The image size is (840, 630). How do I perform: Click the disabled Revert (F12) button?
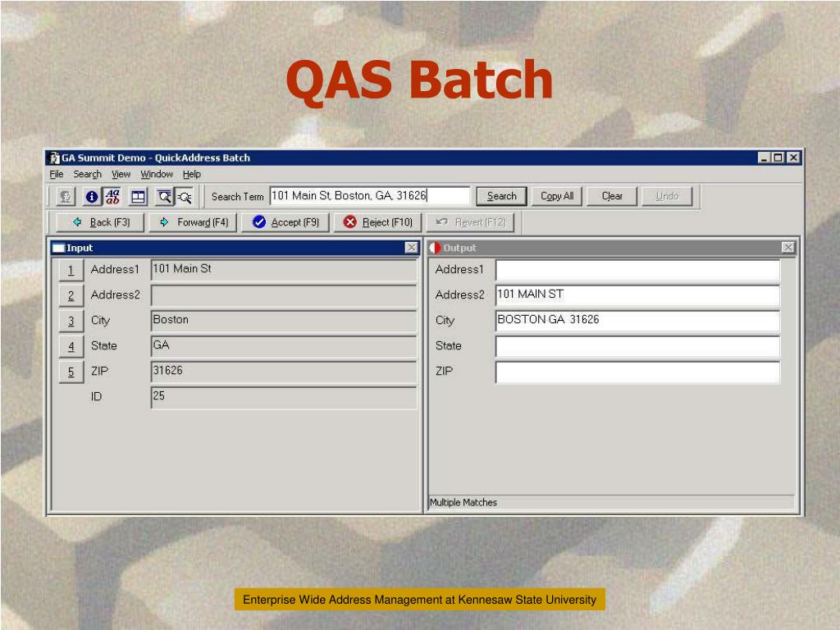point(471,222)
